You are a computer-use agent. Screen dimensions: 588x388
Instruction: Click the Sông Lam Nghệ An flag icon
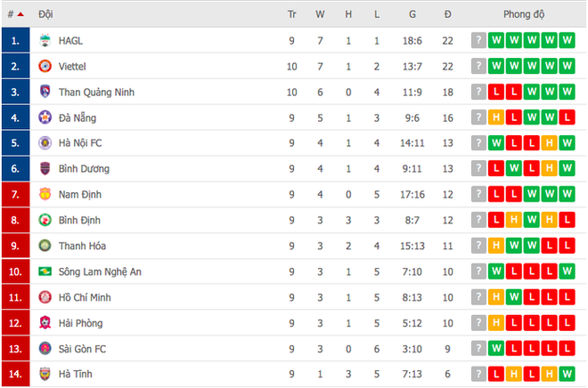[45, 271]
